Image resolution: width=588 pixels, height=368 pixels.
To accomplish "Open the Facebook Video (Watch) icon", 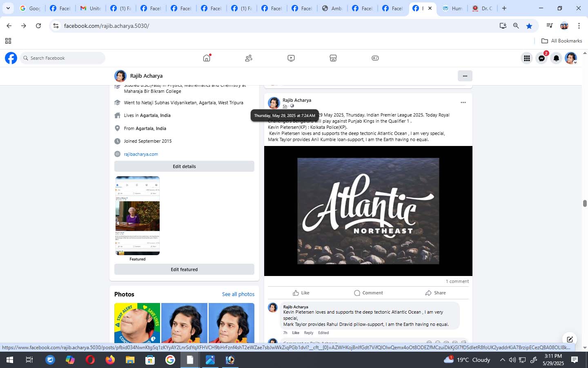I will coord(291,58).
